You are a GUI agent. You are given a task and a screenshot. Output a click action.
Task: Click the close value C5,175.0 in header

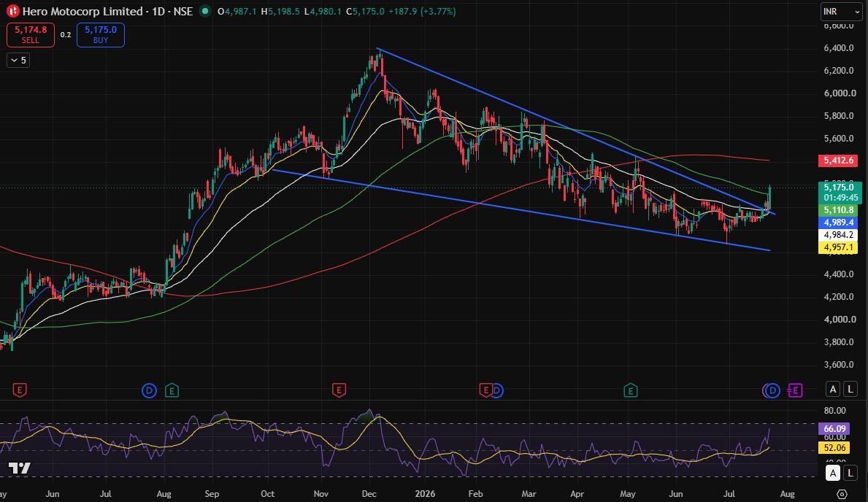[365, 11]
